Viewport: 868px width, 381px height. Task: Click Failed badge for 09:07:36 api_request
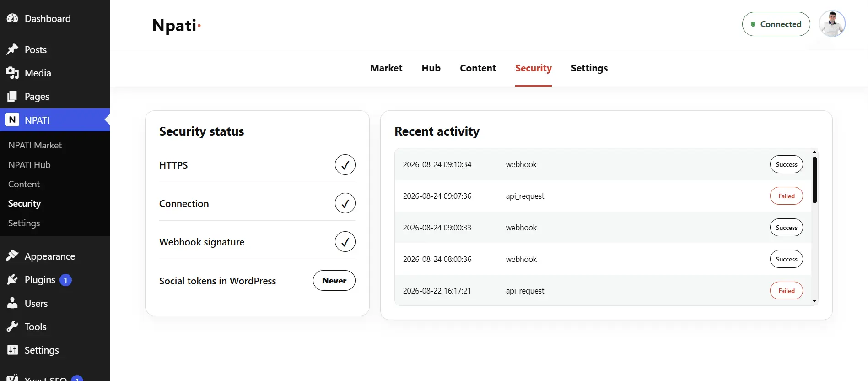coord(787,196)
